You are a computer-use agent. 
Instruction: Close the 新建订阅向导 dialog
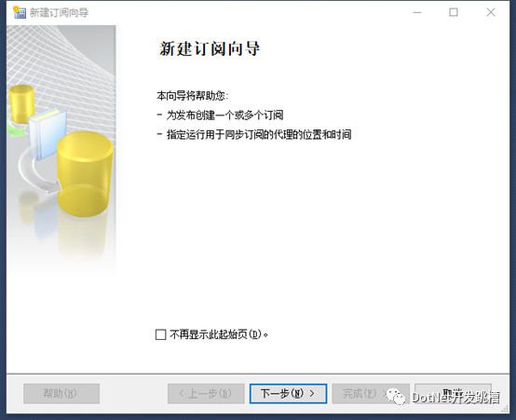(491, 12)
